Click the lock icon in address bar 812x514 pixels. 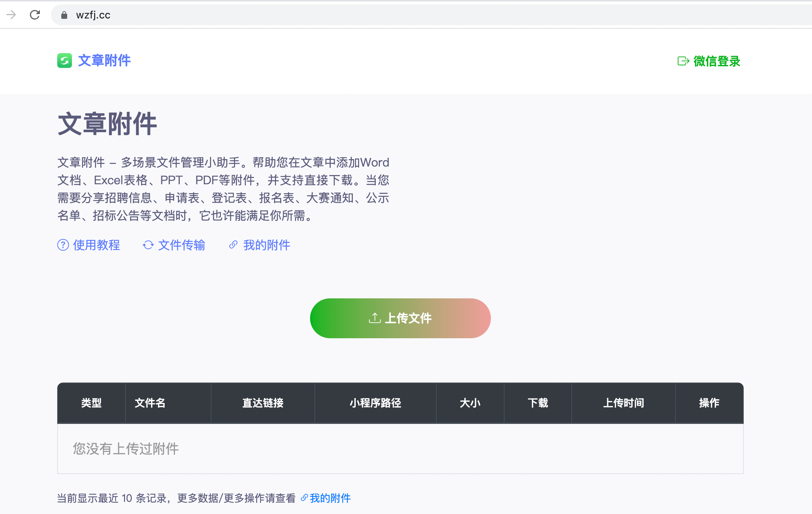[x=64, y=15]
